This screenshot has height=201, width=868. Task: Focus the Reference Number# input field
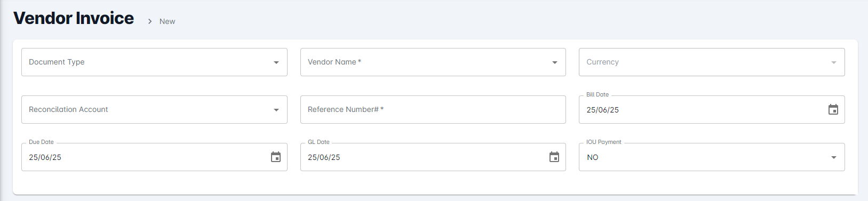tap(433, 109)
